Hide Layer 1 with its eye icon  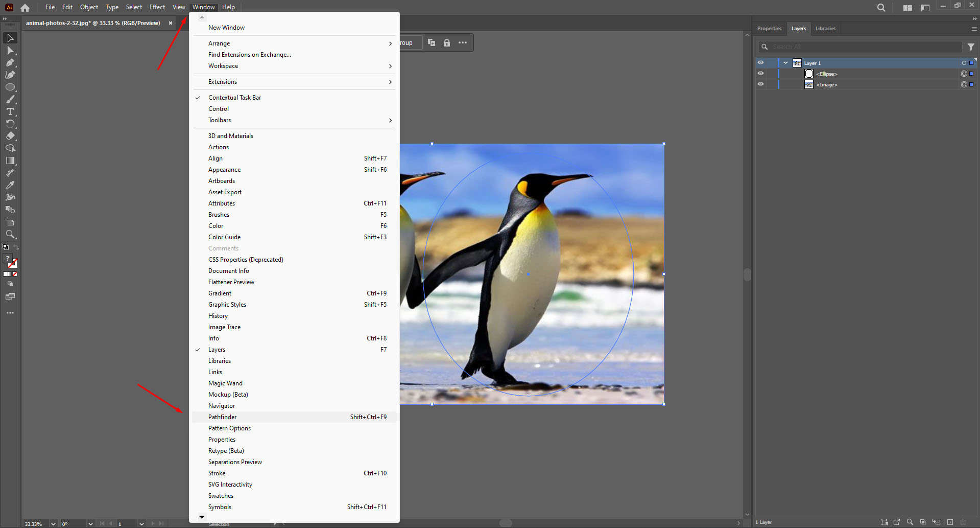click(760, 62)
